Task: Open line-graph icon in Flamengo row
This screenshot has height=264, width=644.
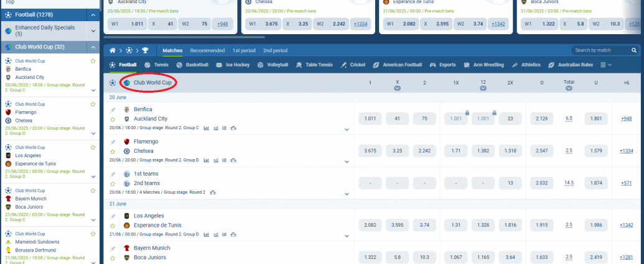Action: 216,160
